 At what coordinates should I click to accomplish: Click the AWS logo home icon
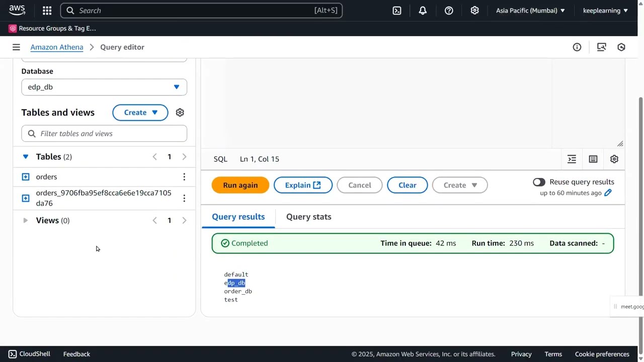17,10
